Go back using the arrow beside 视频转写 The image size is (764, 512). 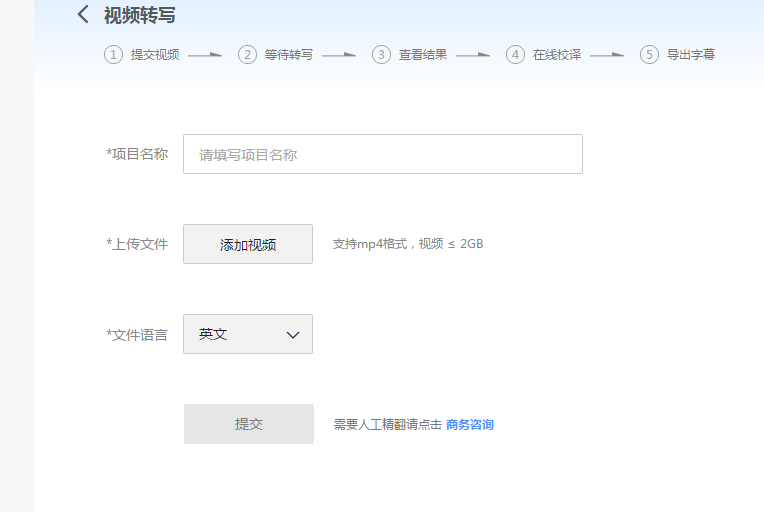[x=83, y=15]
